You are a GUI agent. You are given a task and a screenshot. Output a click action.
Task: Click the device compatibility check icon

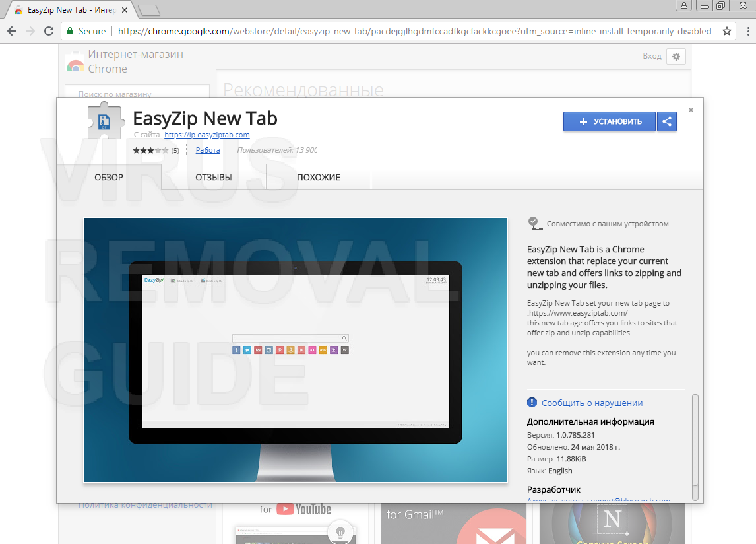coord(535,223)
